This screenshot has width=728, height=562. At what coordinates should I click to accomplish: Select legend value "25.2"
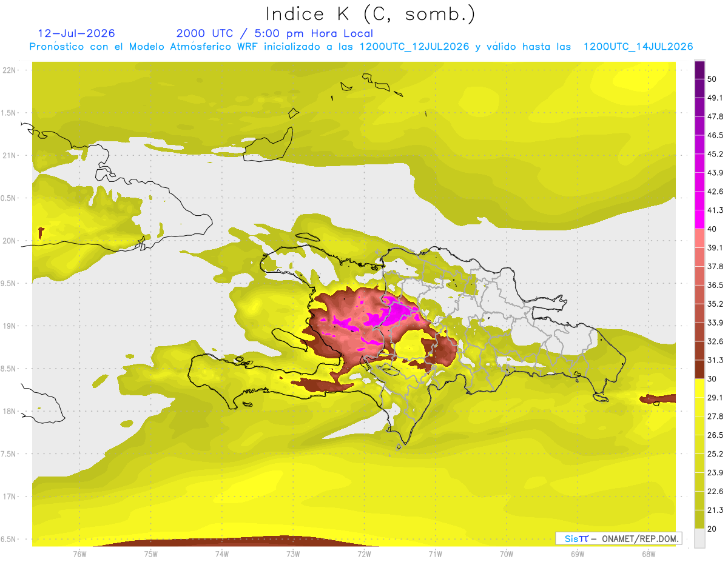tap(715, 454)
